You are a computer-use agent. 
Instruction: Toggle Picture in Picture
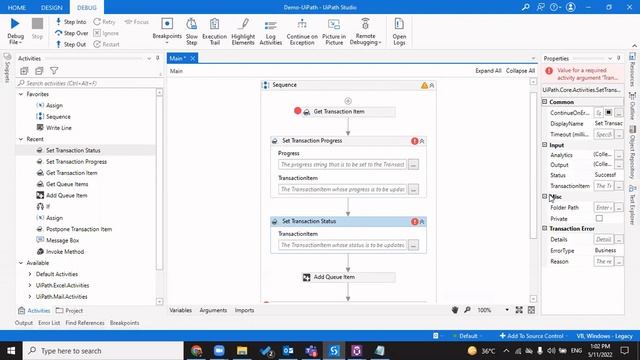tap(334, 31)
